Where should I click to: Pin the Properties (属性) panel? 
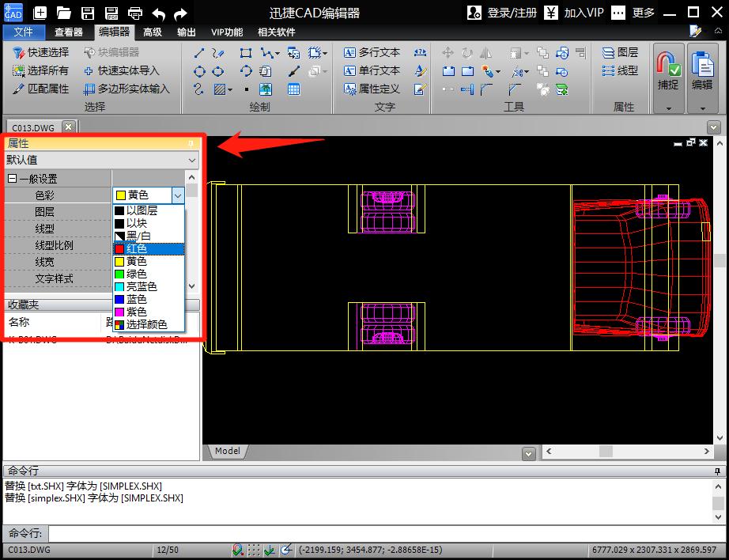coord(190,144)
